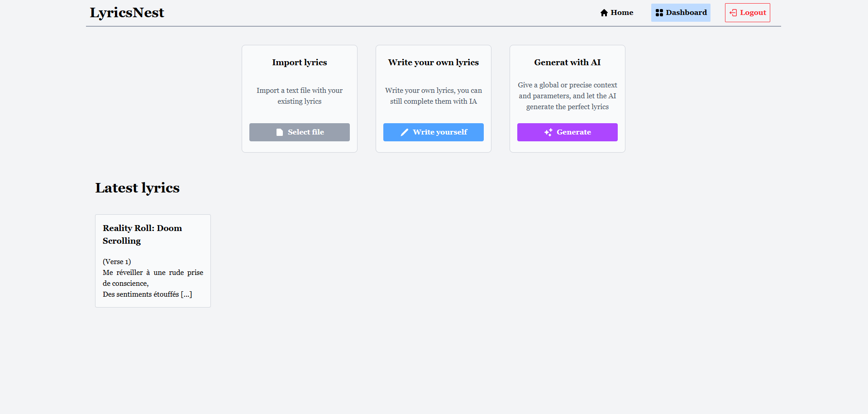Click the AI generation description text
This screenshot has height=414, width=868.
(567, 96)
